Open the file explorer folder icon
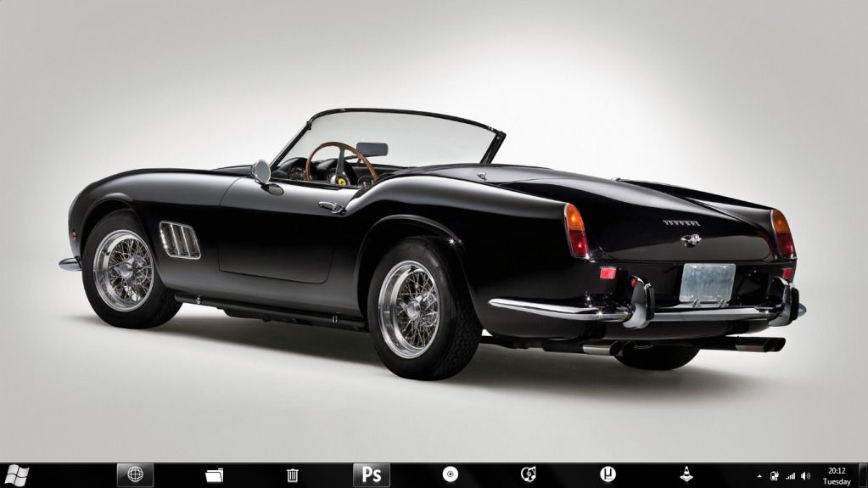Image resolution: width=868 pixels, height=488 pixels. (214, 475)
